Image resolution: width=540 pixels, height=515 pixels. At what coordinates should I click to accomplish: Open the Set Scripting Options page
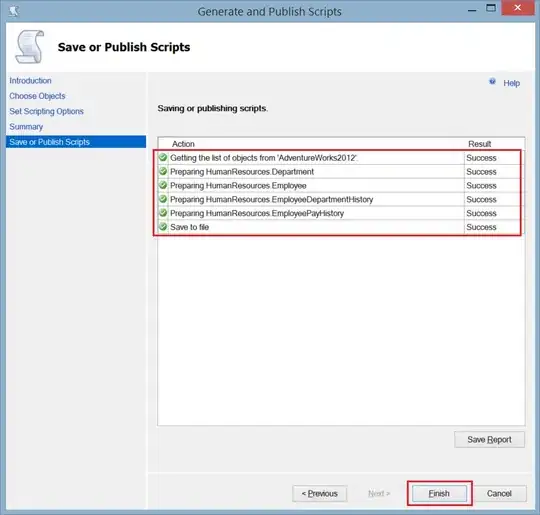(x=46, y=111)
